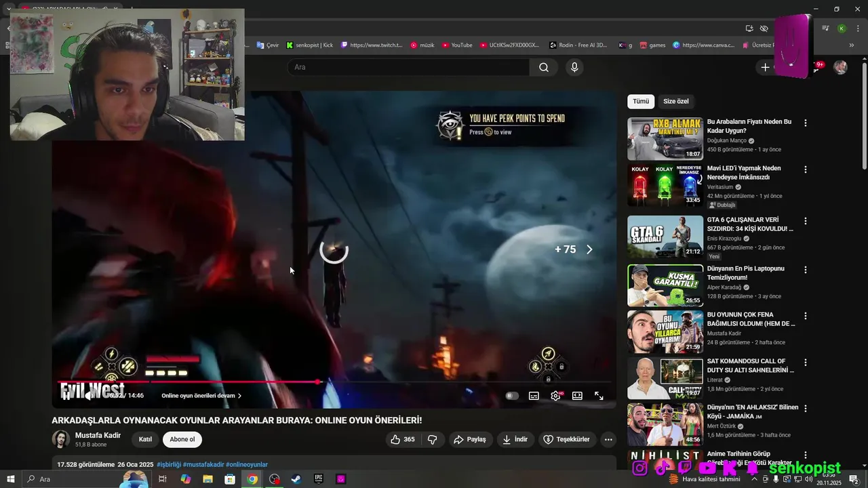Open options for 'Dünyanın En Pis Laptopunu' video

click(806, 270)
